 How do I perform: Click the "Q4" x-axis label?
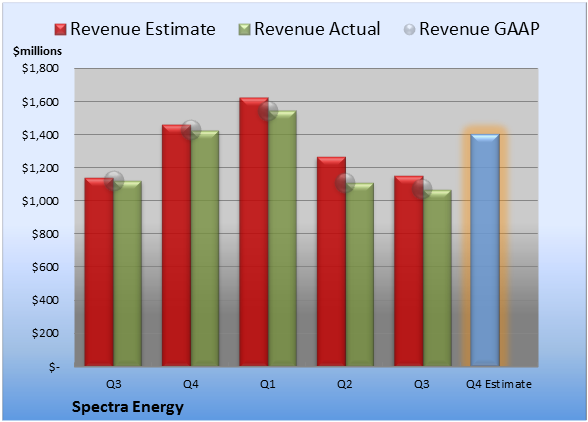pos(190,384)
